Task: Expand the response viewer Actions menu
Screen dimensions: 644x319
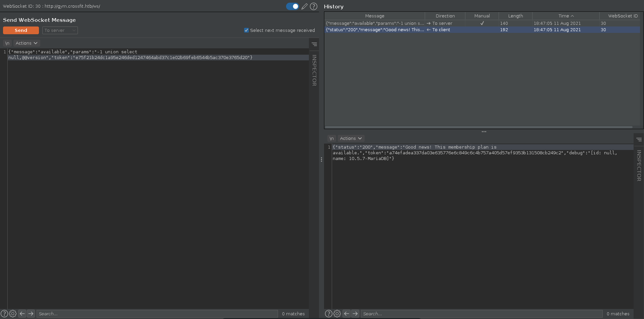Action: 351,139
